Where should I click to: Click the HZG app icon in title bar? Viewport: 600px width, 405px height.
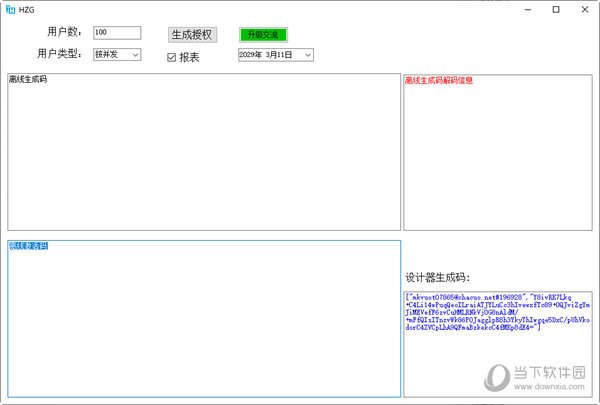pos(10,10)
